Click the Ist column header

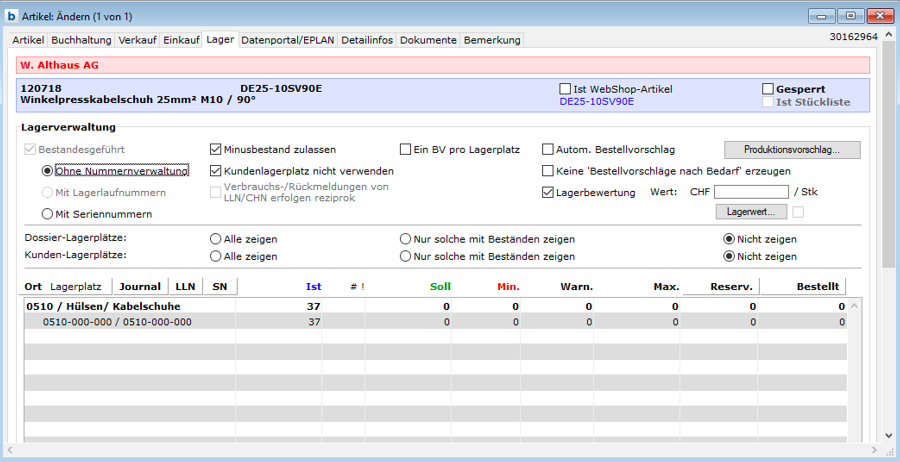coord(313,286)
